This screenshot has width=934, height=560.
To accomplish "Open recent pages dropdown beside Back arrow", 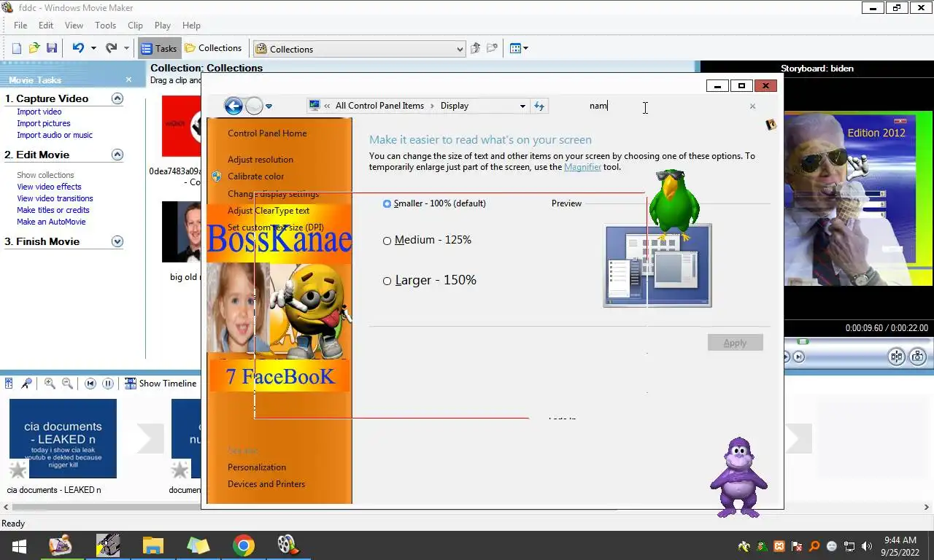I will 269,106.
